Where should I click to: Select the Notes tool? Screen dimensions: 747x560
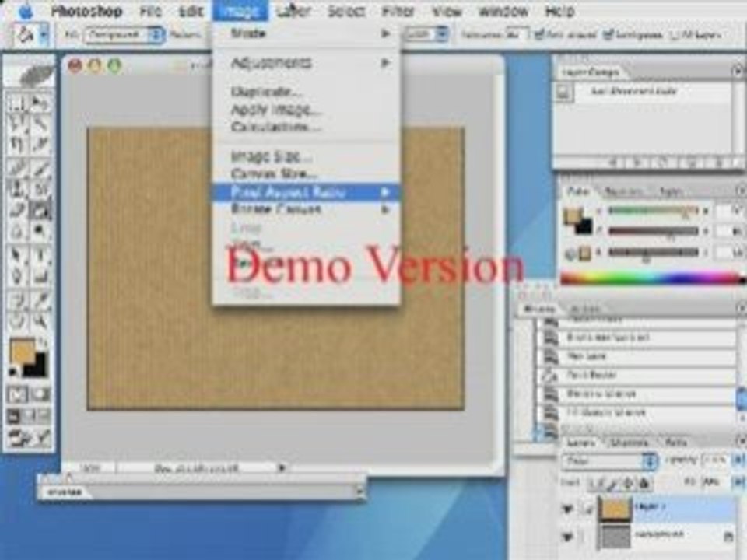coord(17,300)
